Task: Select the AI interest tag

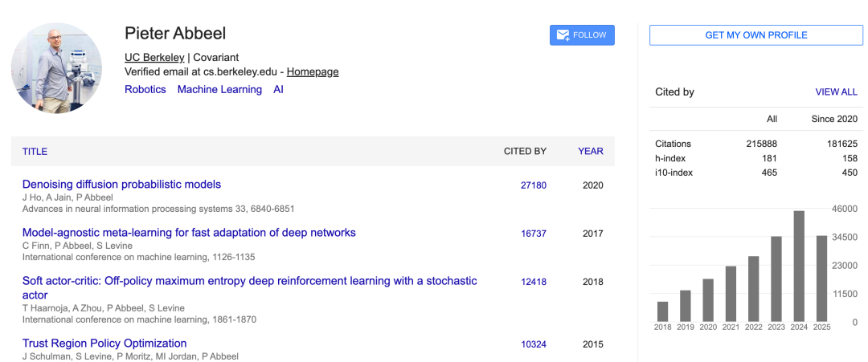Action: click(x=278, y=90)
